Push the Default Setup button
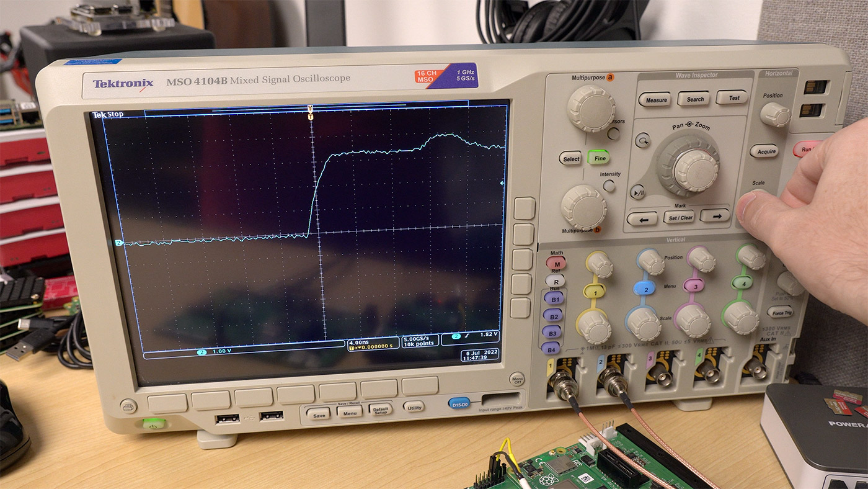Image resolution: width=868 pixels, height=489 pixels. click(381, 410)
